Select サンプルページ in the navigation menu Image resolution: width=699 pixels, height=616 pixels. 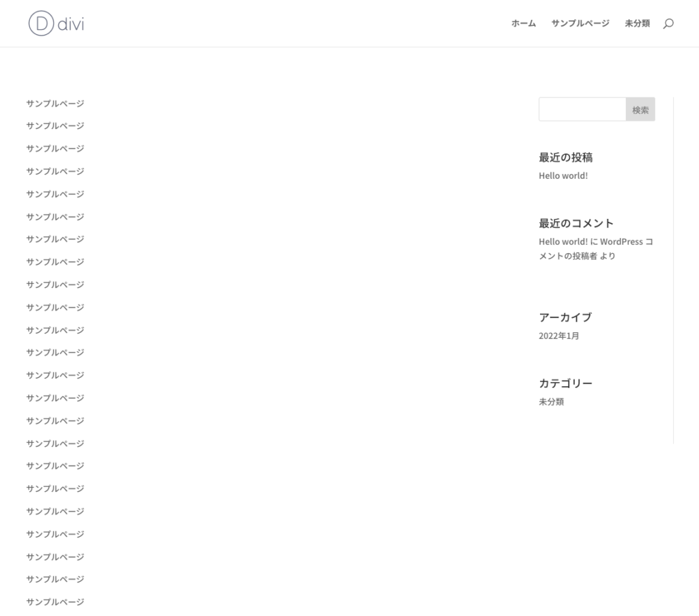coord(580,23)
